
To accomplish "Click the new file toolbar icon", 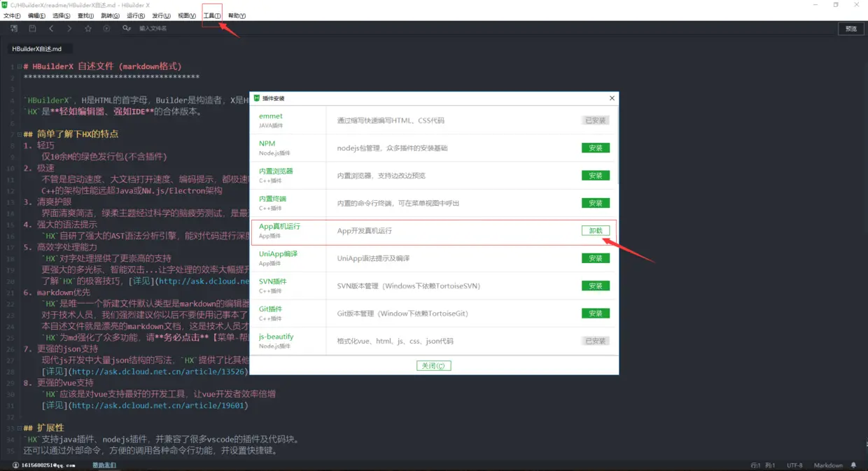I will [x=14, y=29].
